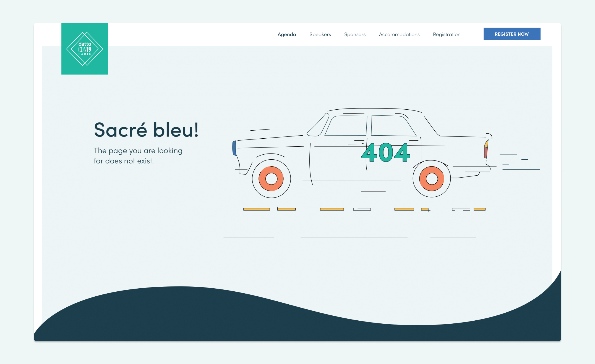Click the DattoCon19 Paris diamond logo
This screenshot has width=595, height=364.
coord(85,49)
